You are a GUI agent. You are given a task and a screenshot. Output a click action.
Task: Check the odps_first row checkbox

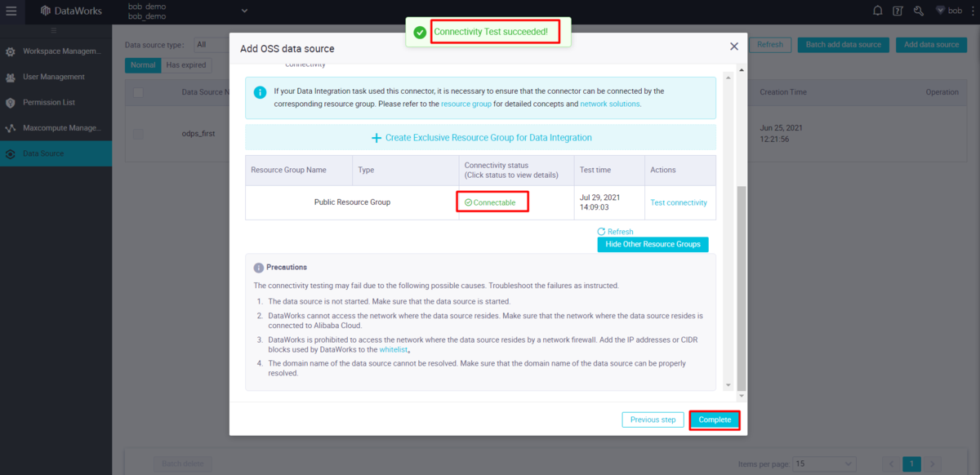138,133
